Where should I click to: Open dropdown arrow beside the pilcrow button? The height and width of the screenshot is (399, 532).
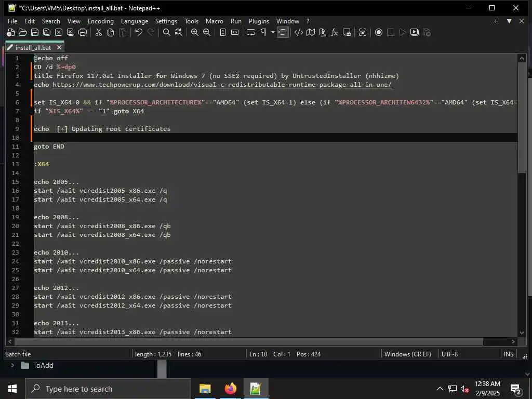point(272,32)
